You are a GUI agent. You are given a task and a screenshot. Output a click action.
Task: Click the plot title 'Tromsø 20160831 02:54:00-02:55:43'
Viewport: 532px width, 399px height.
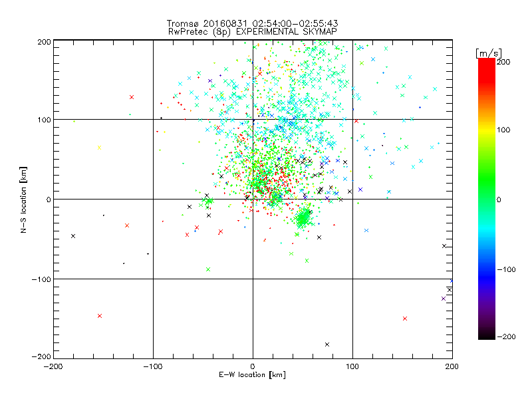(253, 23)
